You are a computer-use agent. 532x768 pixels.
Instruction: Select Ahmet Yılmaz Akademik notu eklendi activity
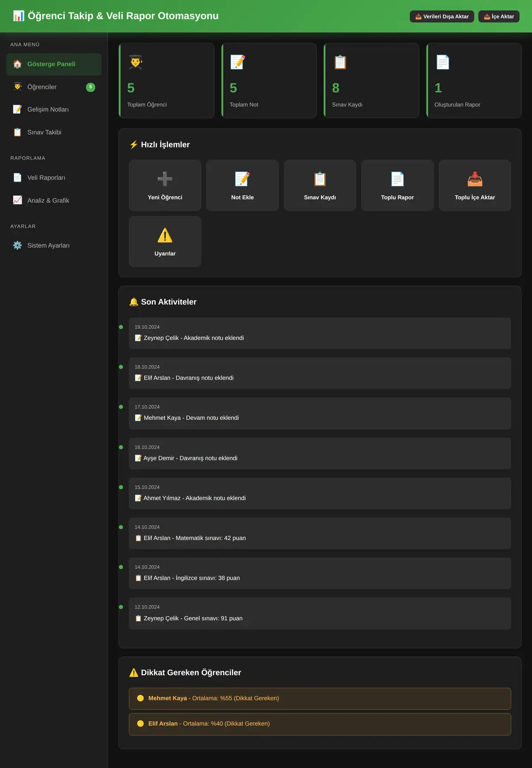(x=320, y=493)
